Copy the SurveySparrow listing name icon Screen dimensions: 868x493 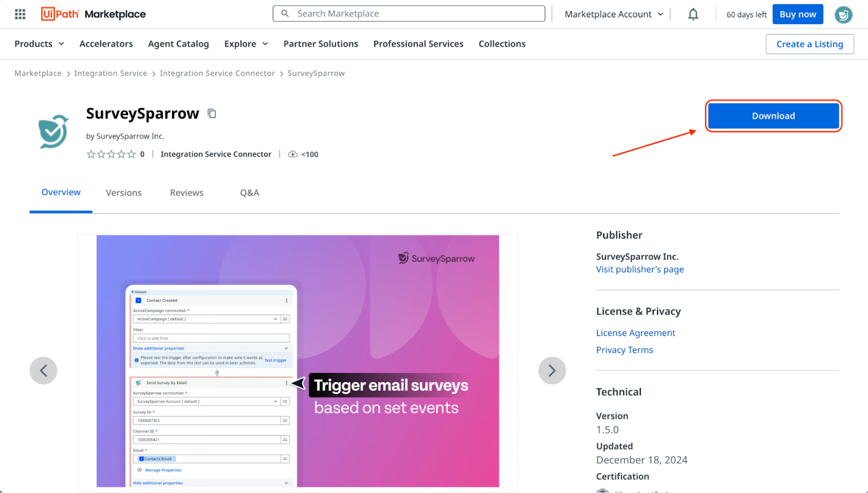[x=212, y=113]
